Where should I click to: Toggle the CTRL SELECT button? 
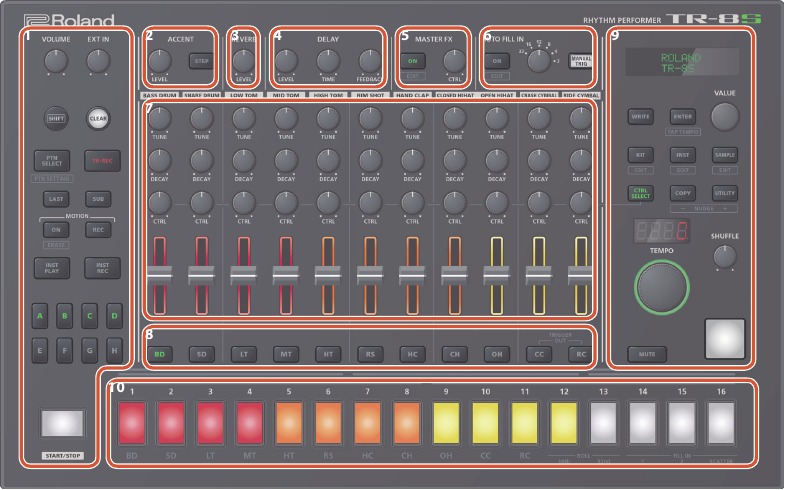coord(640,193)
